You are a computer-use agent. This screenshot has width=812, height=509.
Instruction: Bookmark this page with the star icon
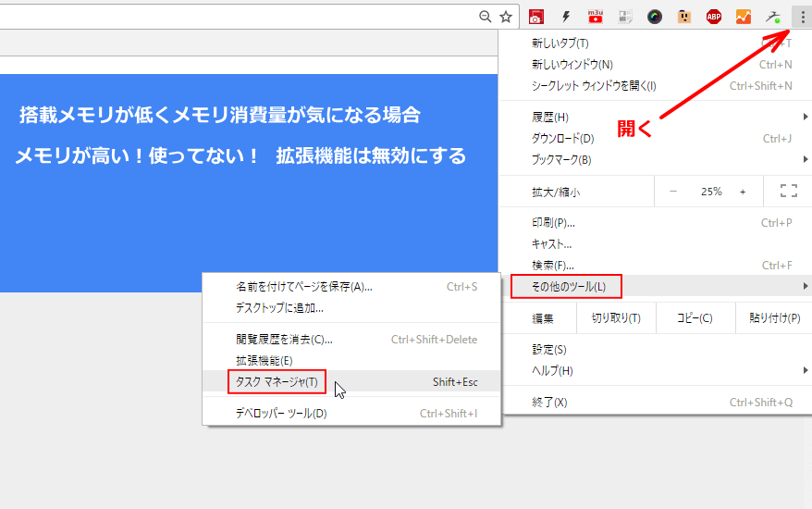tap(506, 17)
